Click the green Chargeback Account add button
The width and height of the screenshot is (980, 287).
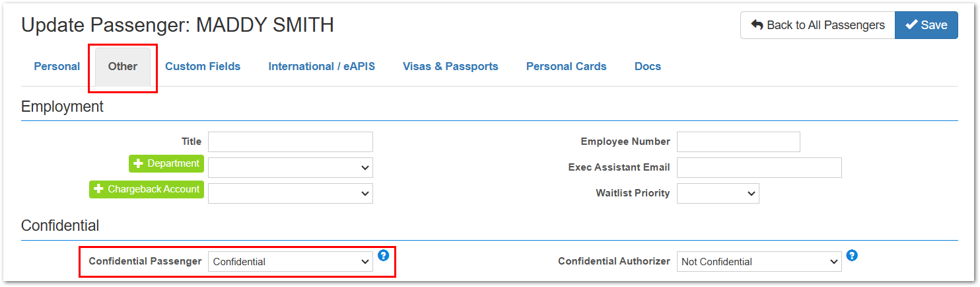point(147,189)
